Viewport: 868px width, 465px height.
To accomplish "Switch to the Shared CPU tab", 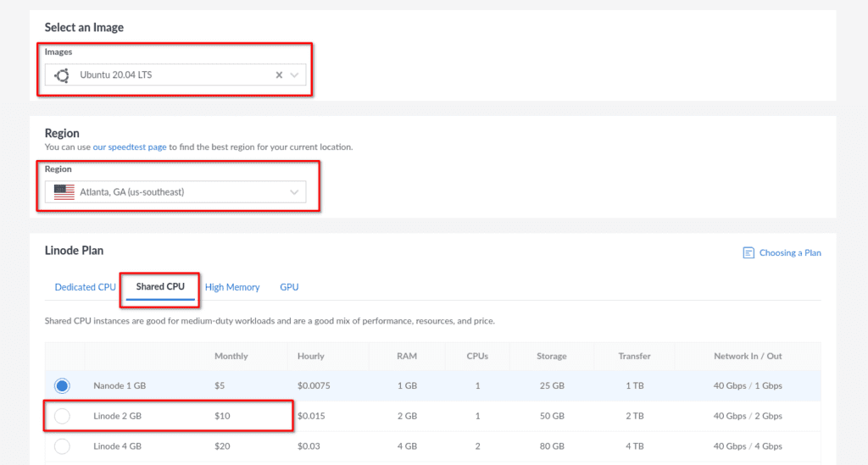I will (x=160, y=287).
